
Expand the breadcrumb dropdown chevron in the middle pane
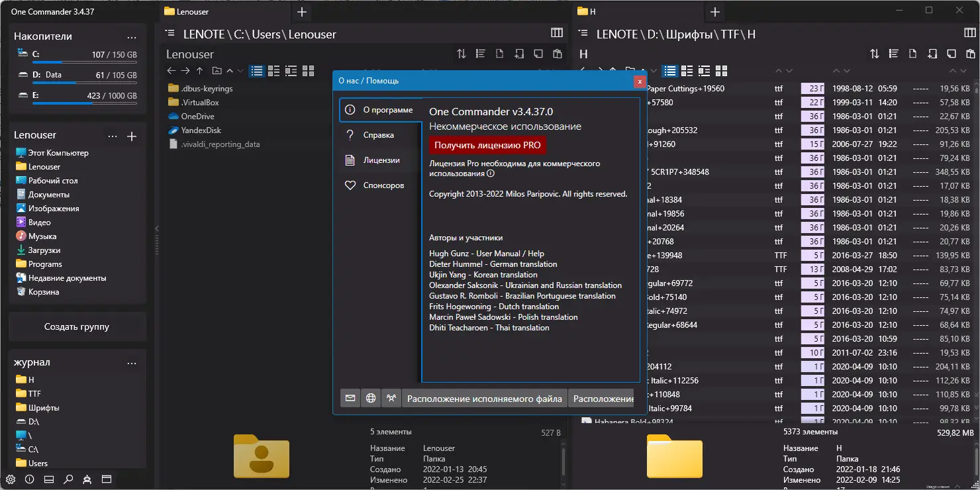point(240,70)
